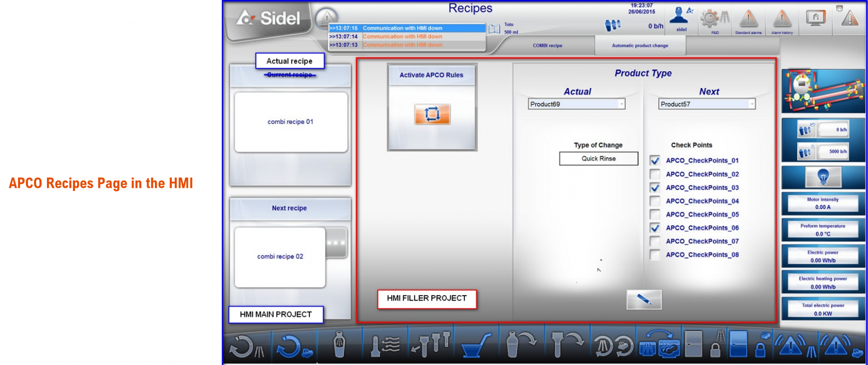Image resolution: width=868 pixels, height=365 pixels.
Task: Check the APCO_CheckPoints_08 box
Action: click(654, 255)
